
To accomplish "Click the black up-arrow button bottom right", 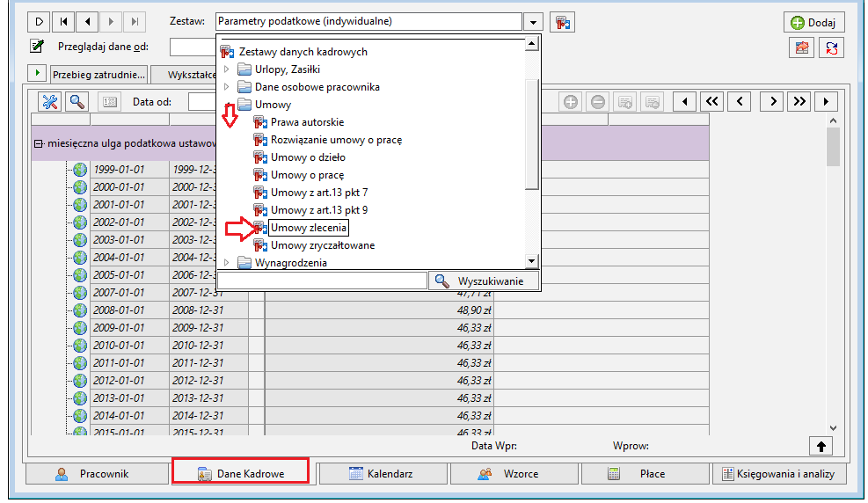I will pos(821,446).
